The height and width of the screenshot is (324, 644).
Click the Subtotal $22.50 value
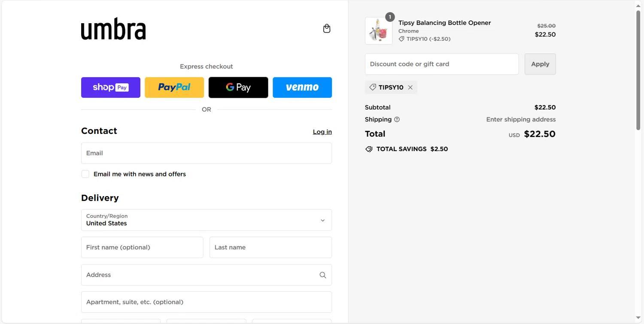[x=545, y=108]
